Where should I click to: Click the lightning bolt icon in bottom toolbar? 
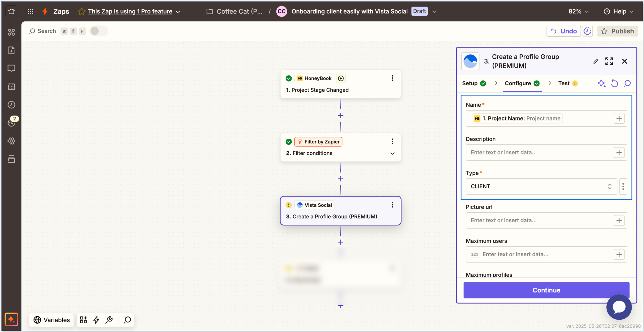pos(96,320)
